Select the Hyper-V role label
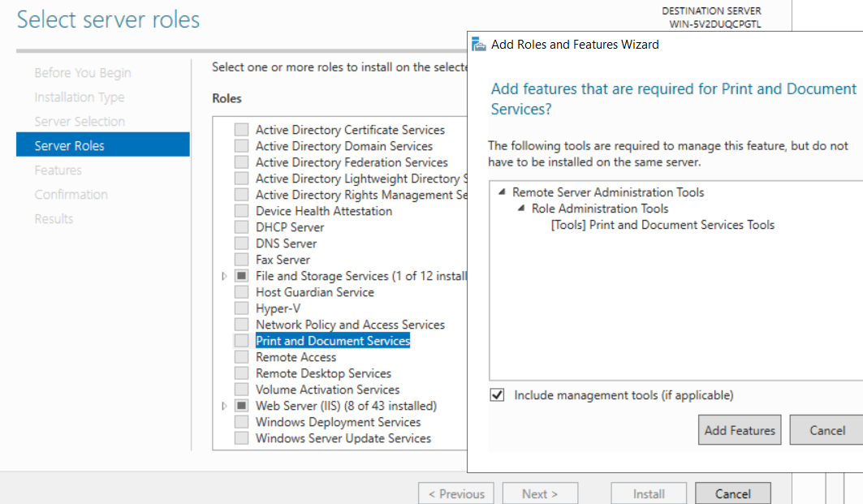 coord(278,308)
